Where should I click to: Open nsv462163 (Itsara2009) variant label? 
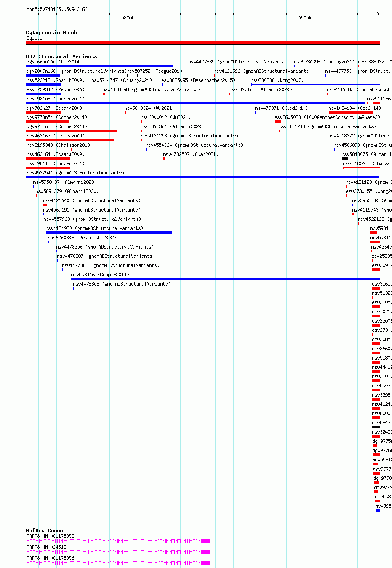pos(55,136)
